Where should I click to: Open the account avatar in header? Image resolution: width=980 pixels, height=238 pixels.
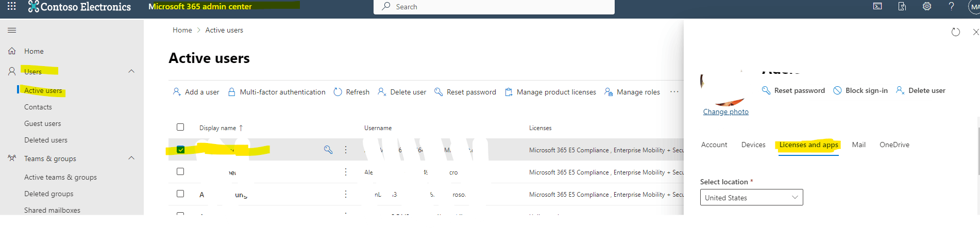coord(974,7)
